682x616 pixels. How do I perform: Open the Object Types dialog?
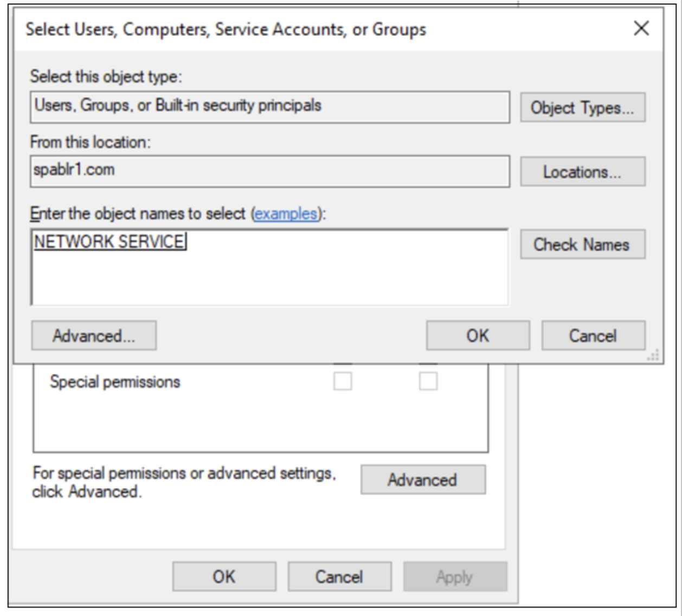(582, 107)
